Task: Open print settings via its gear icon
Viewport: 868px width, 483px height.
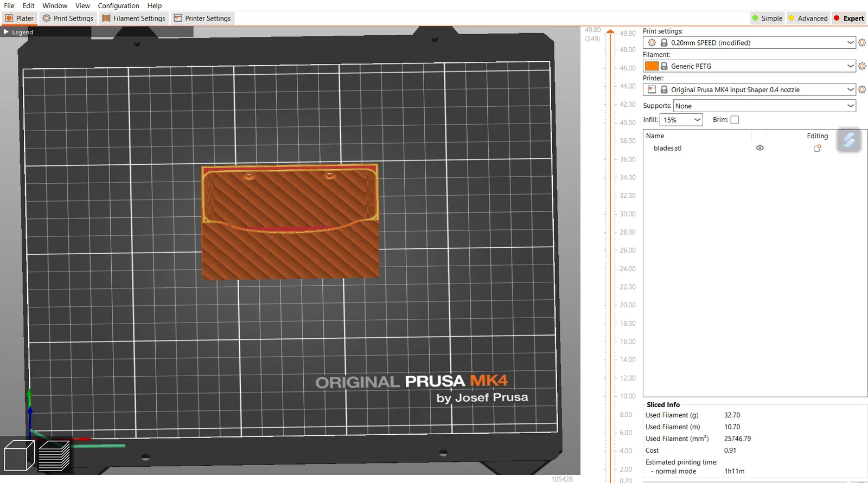Action: [862, 43]
